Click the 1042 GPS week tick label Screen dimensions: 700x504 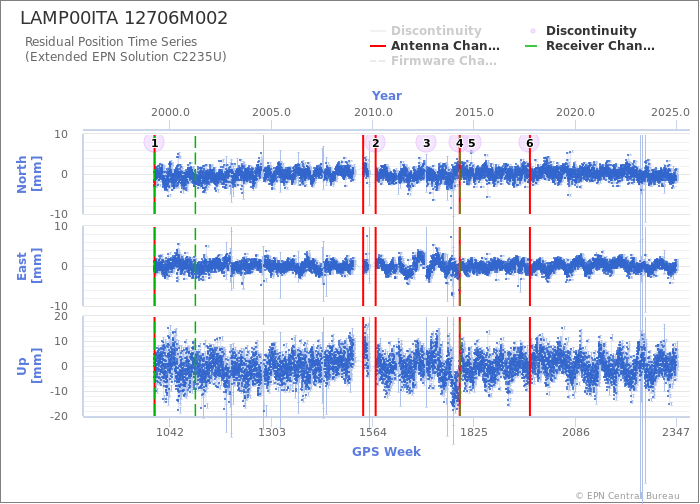[x=170, y=432]
